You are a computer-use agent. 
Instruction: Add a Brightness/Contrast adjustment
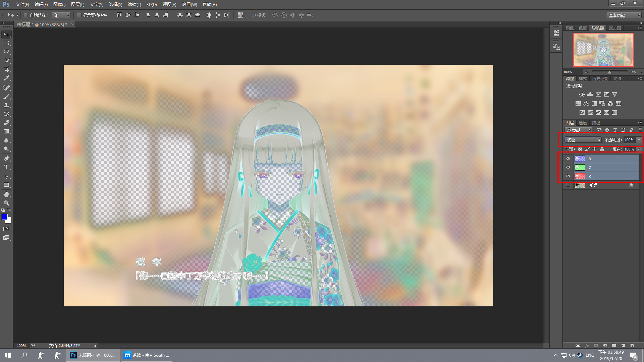pos(582,95)
